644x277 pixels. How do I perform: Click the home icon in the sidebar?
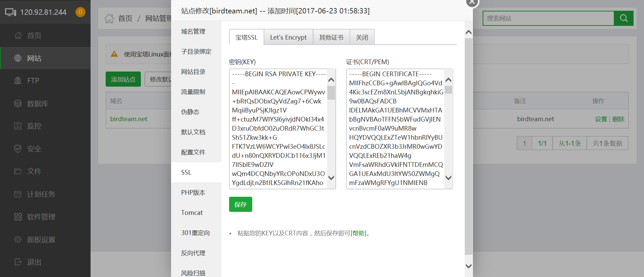pyautogui.click(x=18, y=36)
